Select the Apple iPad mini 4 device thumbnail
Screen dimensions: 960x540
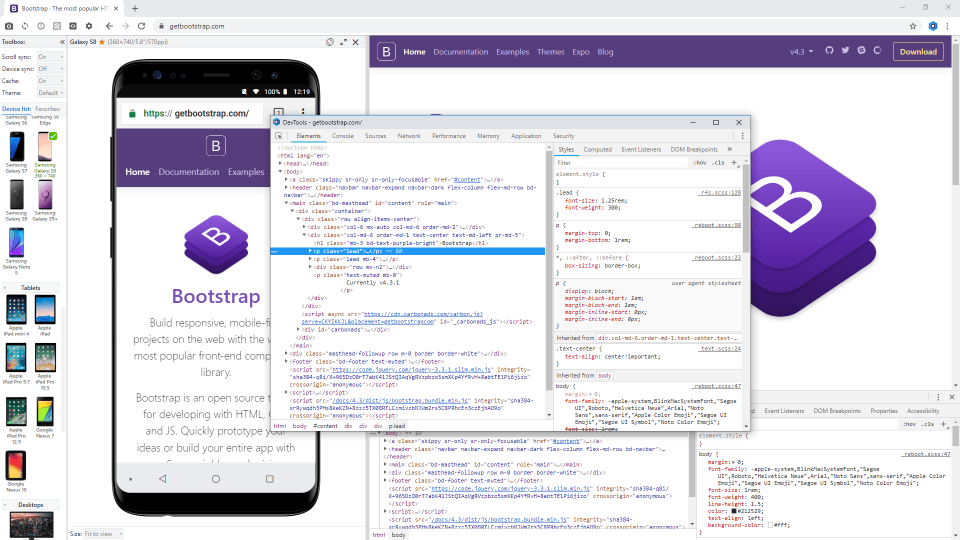[x=17, y=310]
